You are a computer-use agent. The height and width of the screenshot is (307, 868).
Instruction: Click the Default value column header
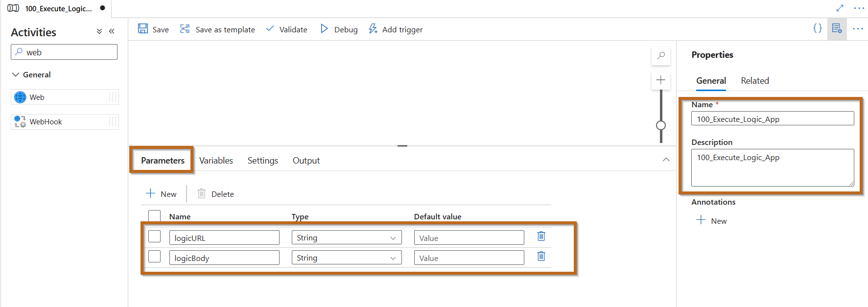pyautogui.click(x=438, y=216)
